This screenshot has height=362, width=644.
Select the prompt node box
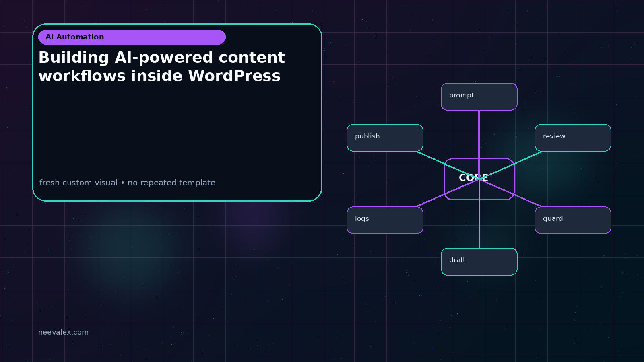coord(479,97)
